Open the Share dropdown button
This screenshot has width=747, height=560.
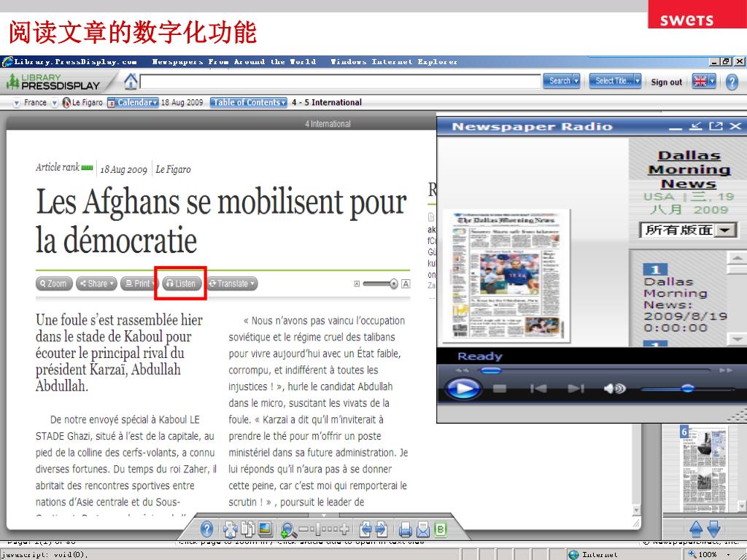coord(96,284)
